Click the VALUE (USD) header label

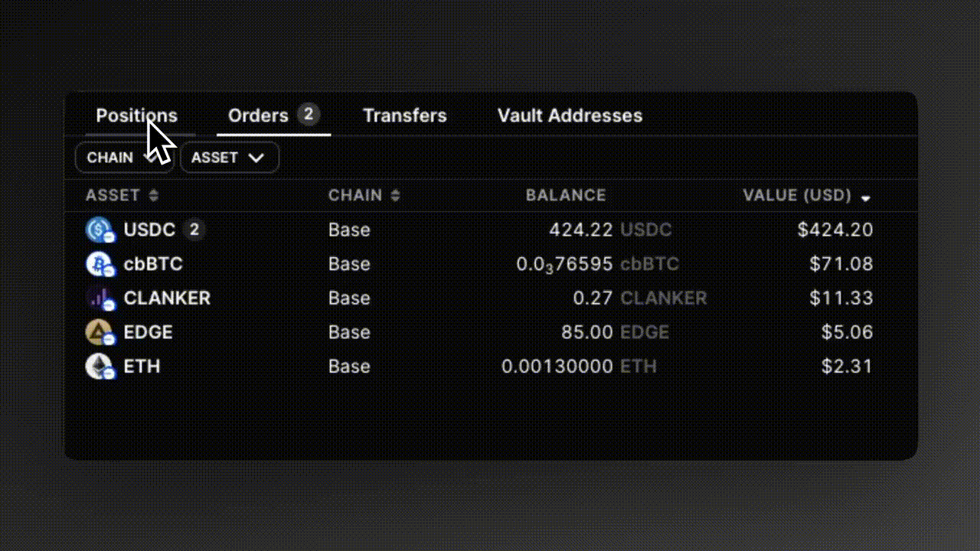pyautogui.click(x=797, y=196)
